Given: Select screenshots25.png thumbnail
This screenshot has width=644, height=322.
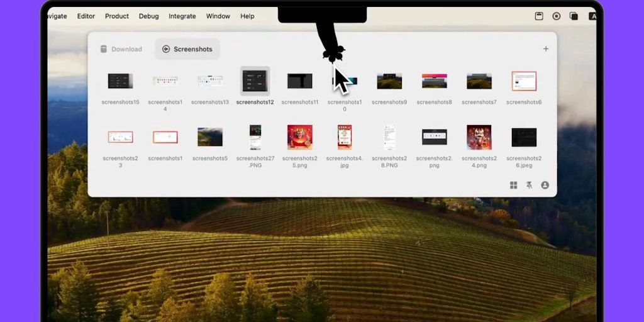Looking at the screenshot, I should (300, 137).
